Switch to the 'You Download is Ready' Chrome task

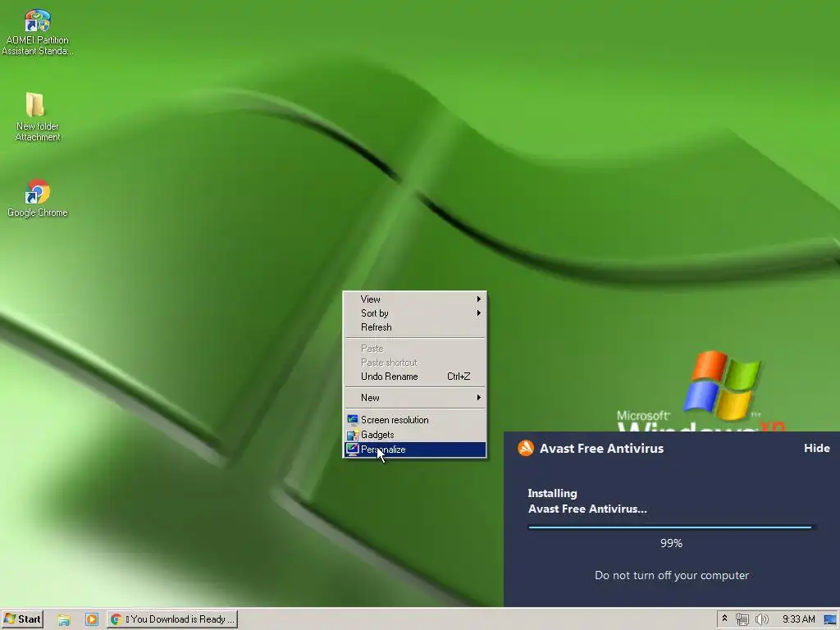coord(172,619)
